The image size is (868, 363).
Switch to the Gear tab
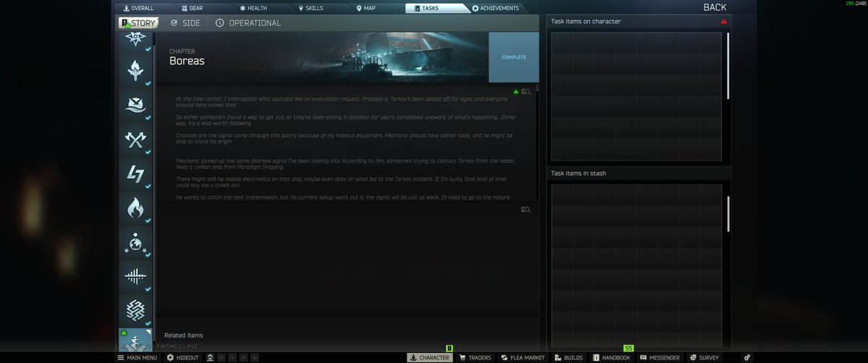point(200,8)
